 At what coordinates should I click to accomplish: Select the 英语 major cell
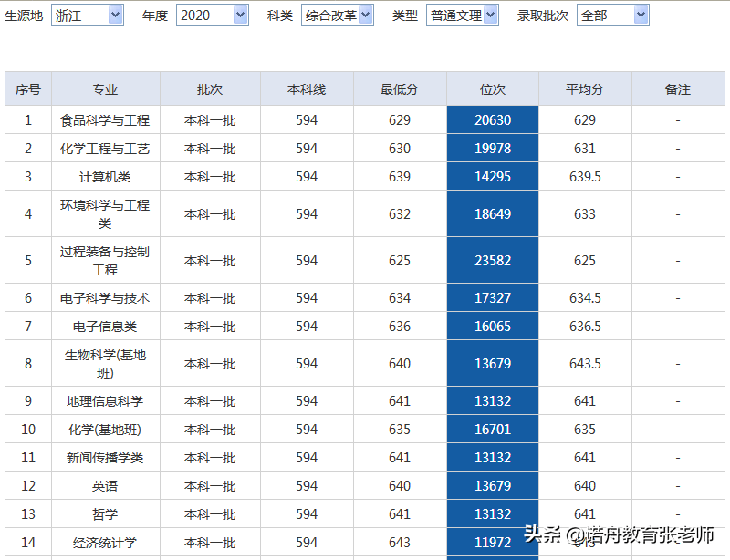[x=105, y=486]
